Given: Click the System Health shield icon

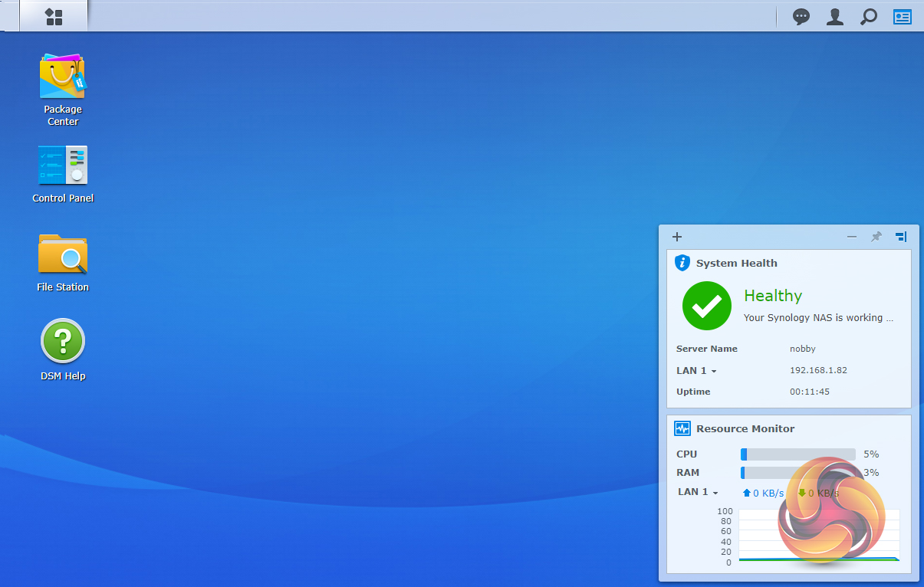Looking at the screenshot, I should click(x=682, y=263).
